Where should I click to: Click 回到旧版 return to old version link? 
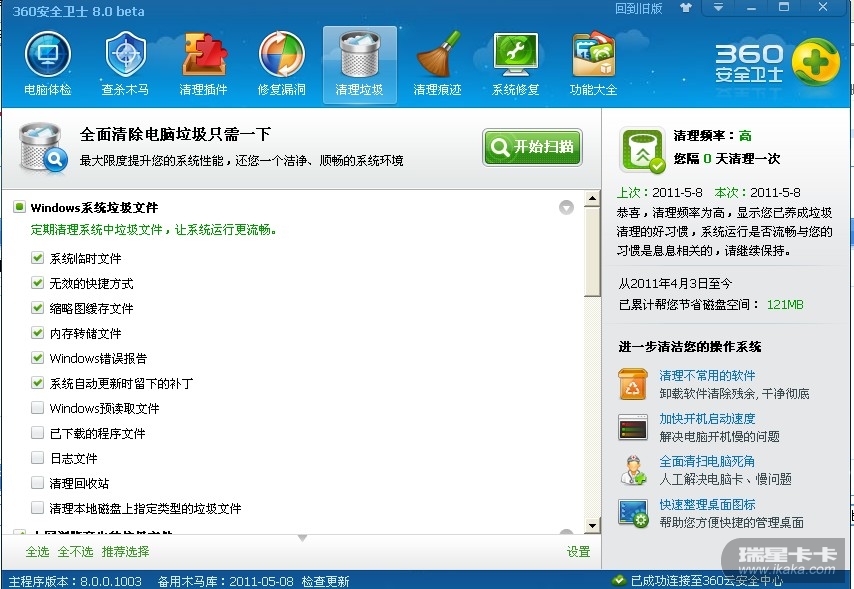(638, 8)
